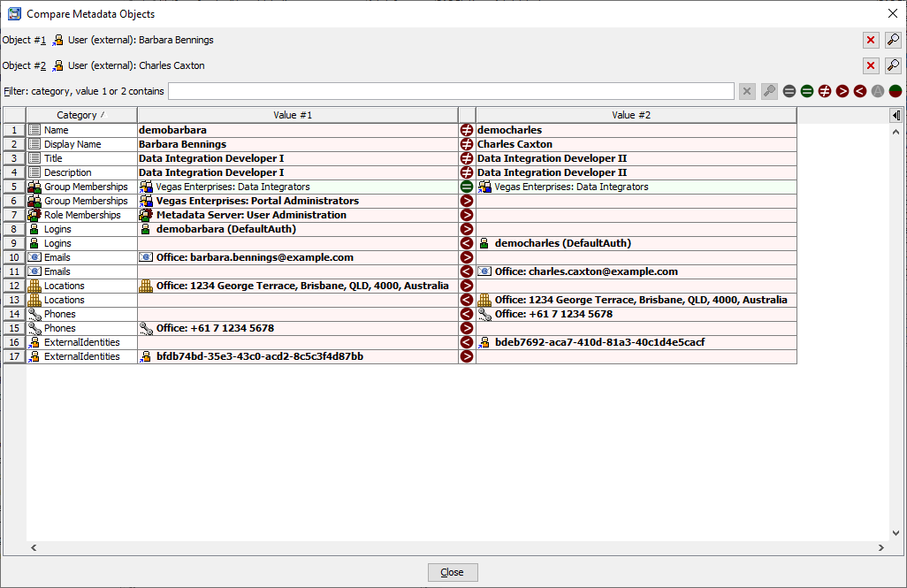Toggle the gray equal-sign filter icon
This screenshot has height=588, width=907.
(789, 91)
